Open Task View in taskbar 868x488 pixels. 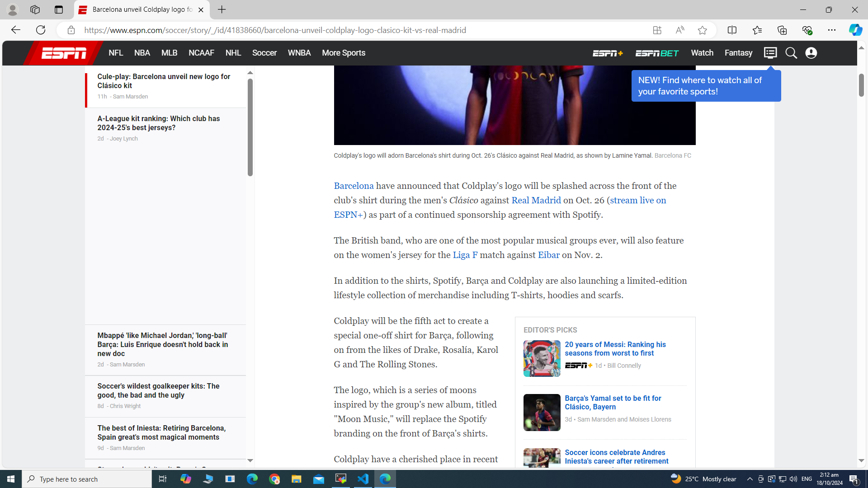[x=163, y=479]
